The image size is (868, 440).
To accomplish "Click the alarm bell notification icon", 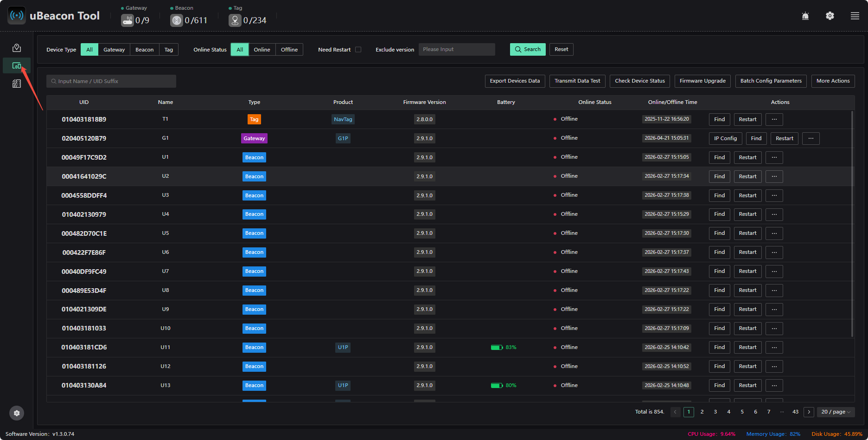I will pos(805,16).
